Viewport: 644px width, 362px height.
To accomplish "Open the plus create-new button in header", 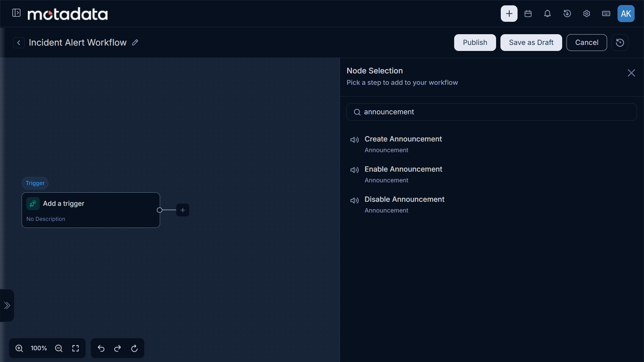I will (x=509, y=14).
